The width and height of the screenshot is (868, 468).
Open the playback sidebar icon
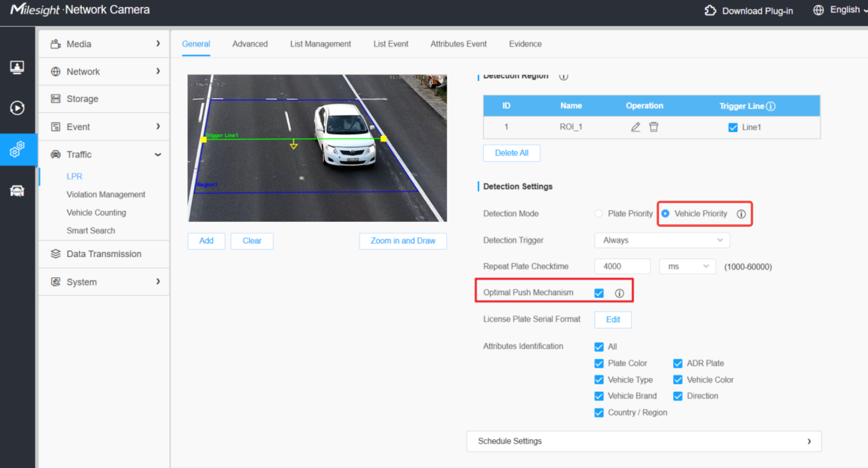coord(18,108)
